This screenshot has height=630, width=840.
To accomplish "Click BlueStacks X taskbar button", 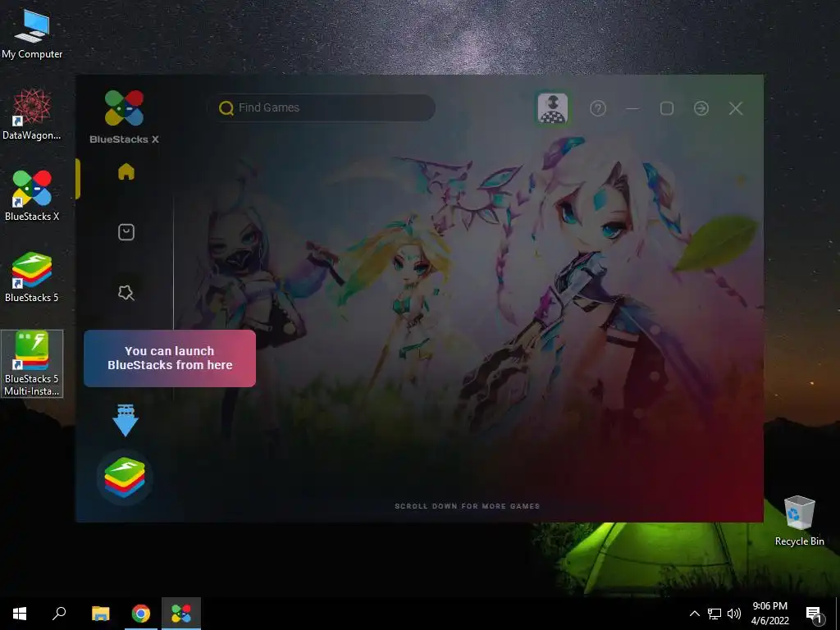I will pos(181,614).
